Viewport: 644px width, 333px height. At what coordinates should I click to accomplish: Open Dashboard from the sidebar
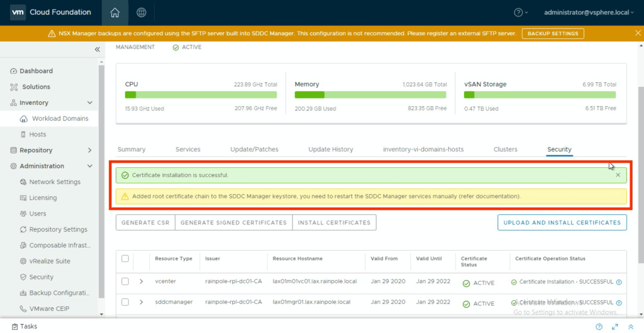click(36, 71)
